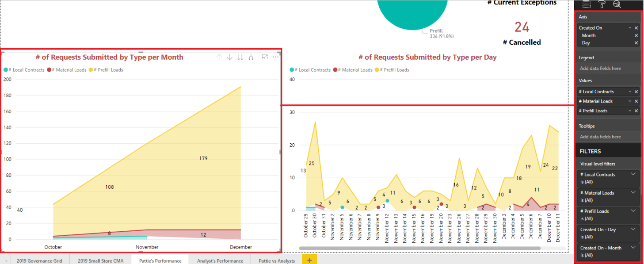Expand the Created On - Month filter

pyautogui.click(x=633, y=247)
